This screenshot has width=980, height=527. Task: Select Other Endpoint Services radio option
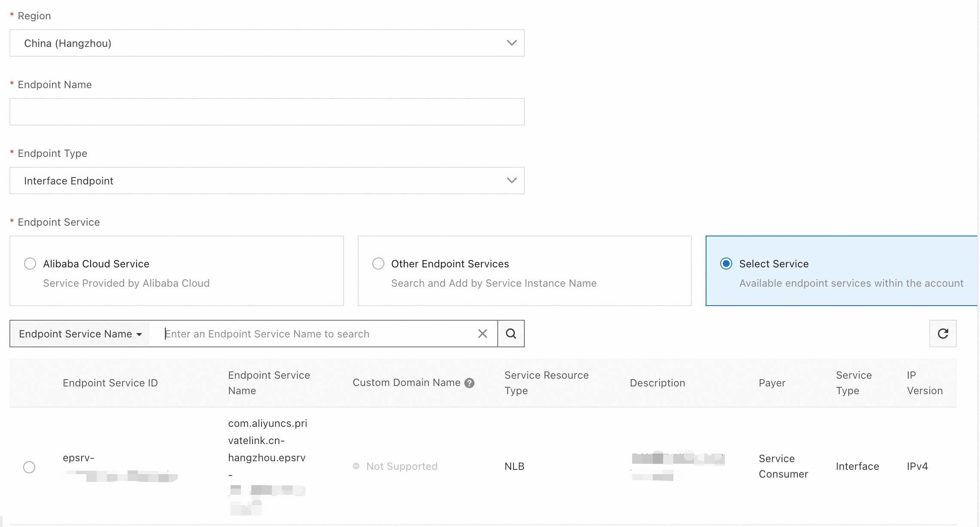pos(378,263)
